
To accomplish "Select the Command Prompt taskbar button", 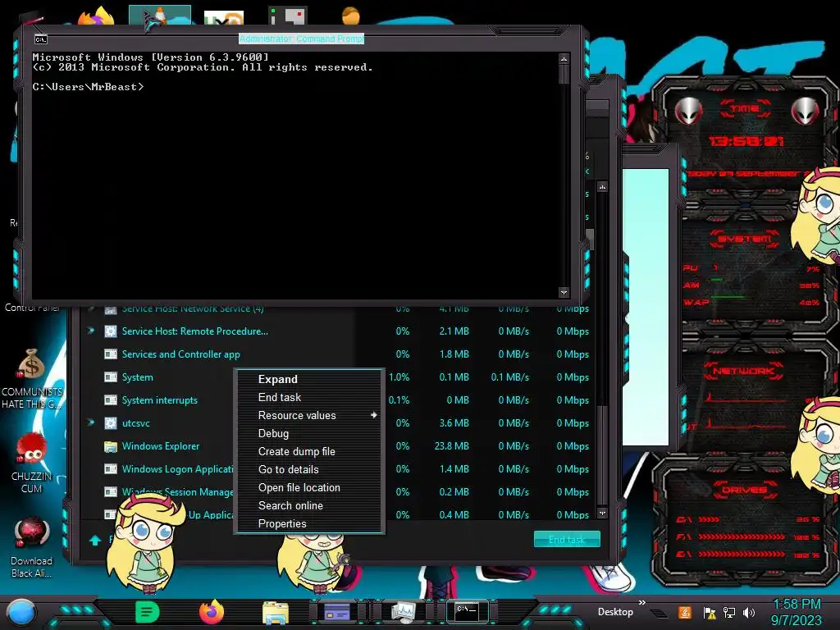I will coord(467,612).
